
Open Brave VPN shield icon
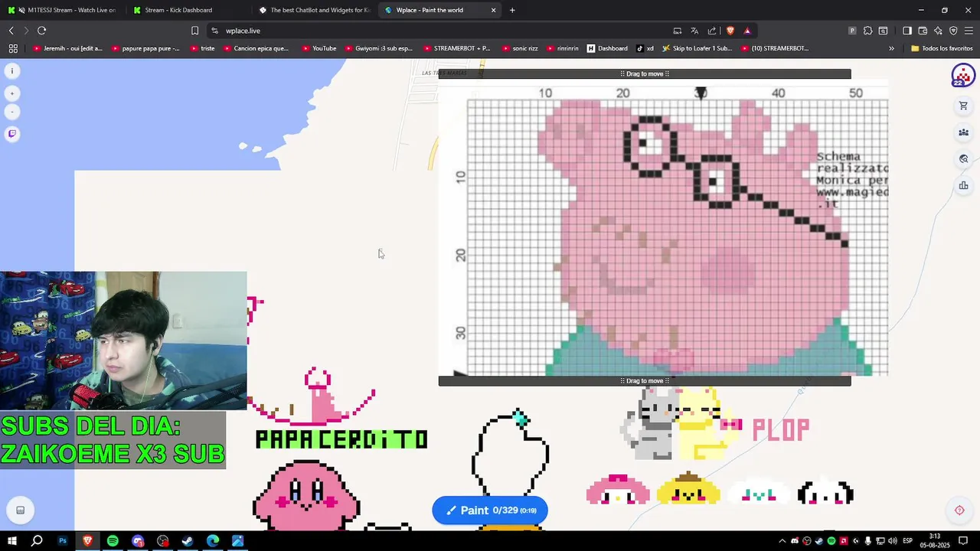click(x=953, y=31)
